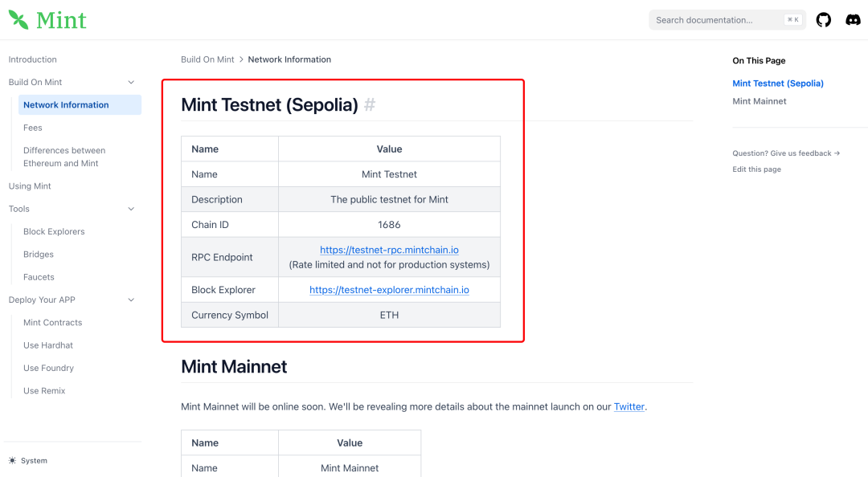The image size is (868, 477).
Task: Open the testnet RPC endpoint link
Action: pos(389,251)
